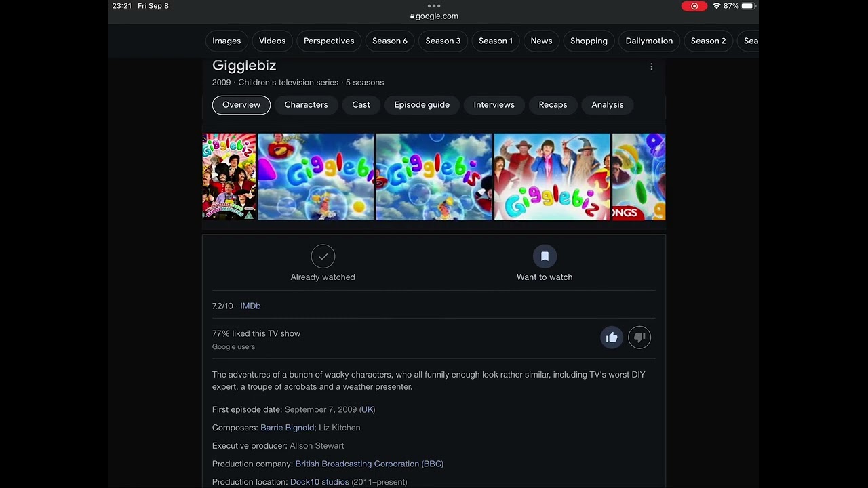Image resolution: width=868 pixels, height=488 pixels.
Task: Click the 'Liz Kitchen' composer name
Action: 339,428
